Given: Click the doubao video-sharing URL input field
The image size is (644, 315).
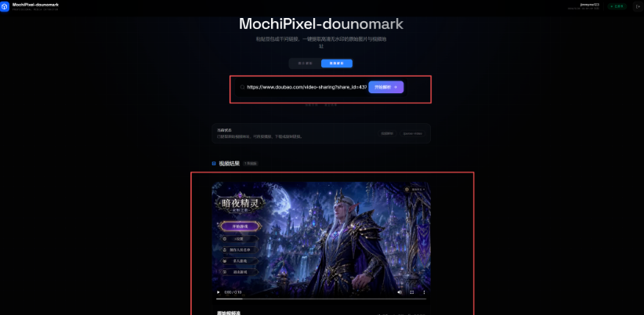Looking at the screenshot, I should coord(306,87).
